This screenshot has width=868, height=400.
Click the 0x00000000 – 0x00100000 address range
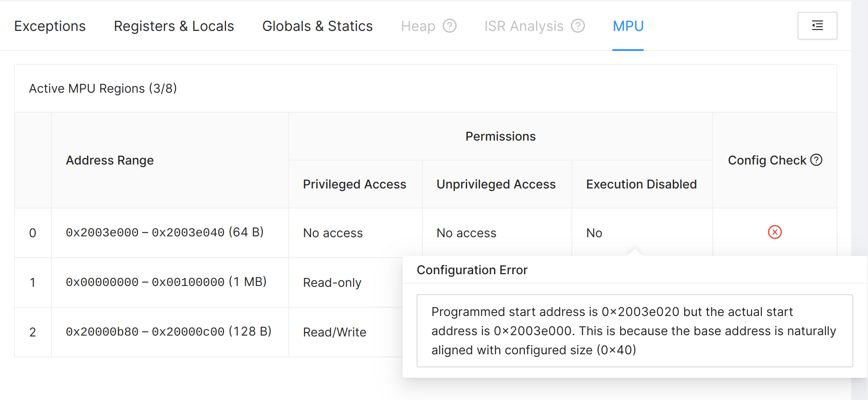coord(166,282)
